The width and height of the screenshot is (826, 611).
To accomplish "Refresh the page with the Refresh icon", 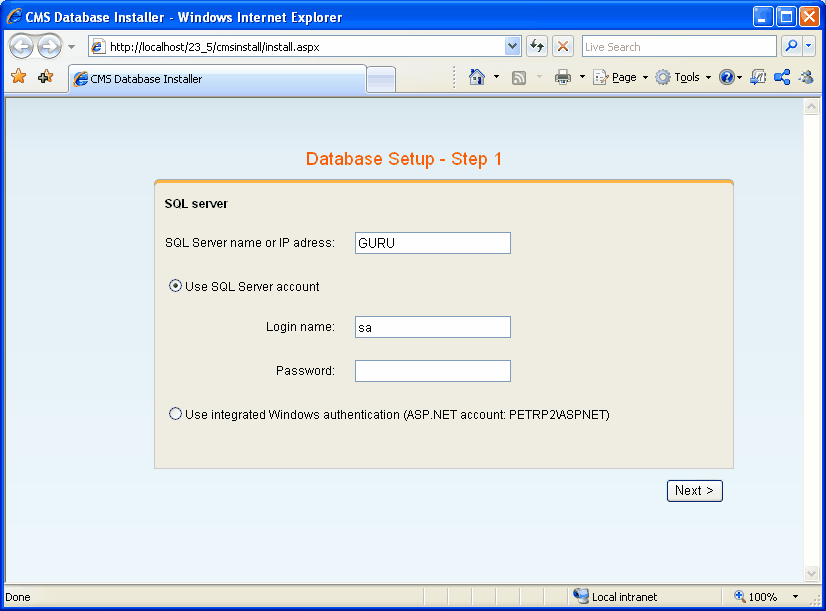I will [x=537, y=46].
